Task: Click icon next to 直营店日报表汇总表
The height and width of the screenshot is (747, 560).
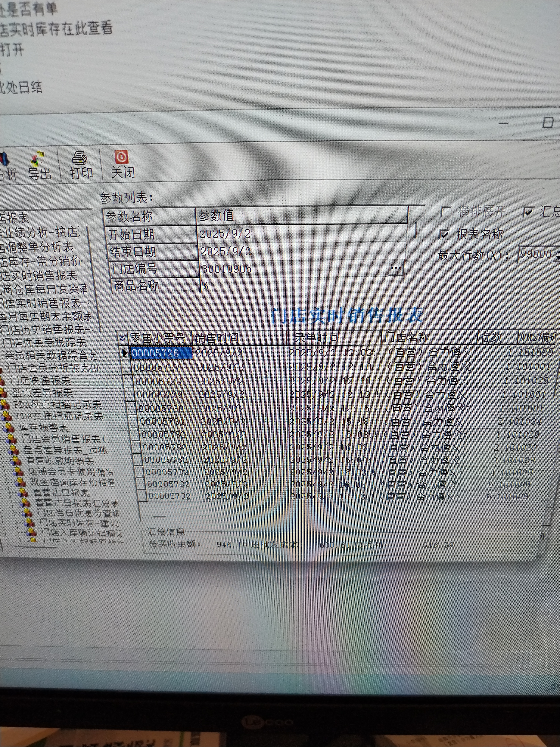Action: 25,503
